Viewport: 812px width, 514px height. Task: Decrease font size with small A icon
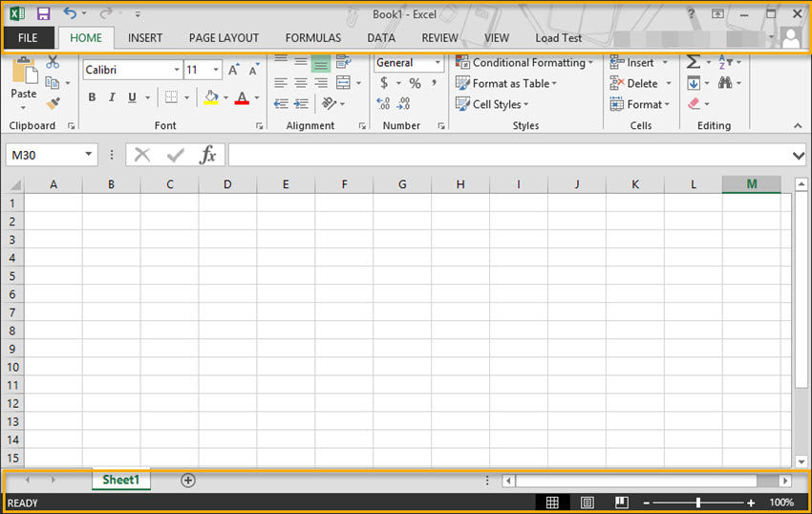pyautogui.click(x=254, y=70)
